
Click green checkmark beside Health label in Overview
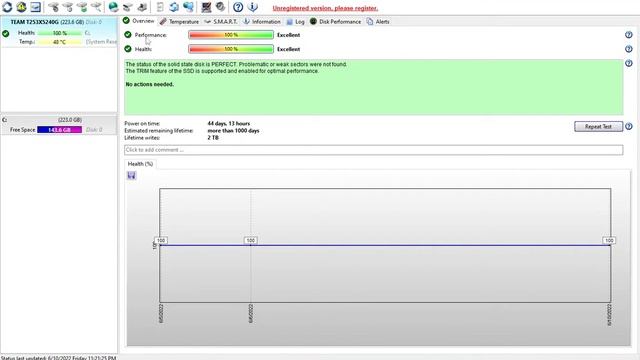[x=128, y=49]
